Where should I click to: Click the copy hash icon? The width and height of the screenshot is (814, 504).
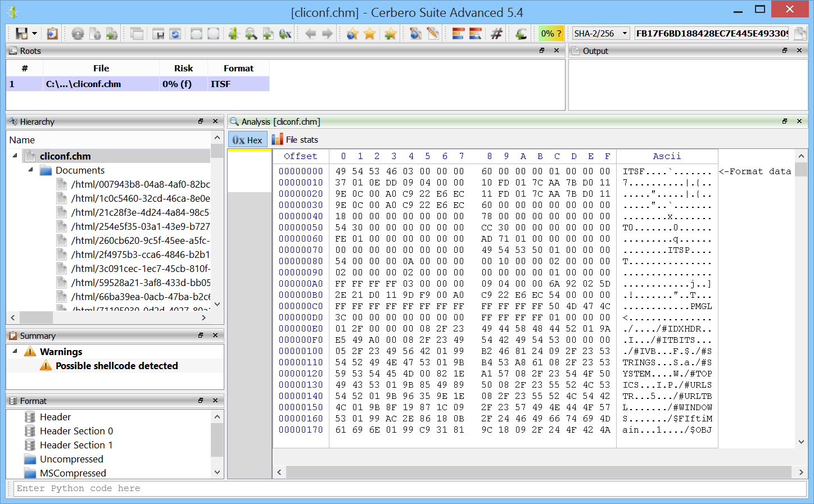[799, 34]
